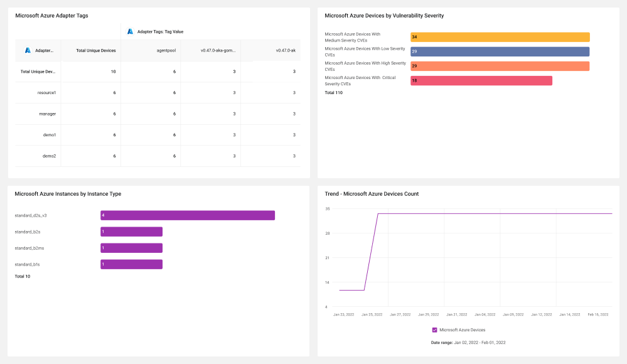Click the Trend - Microsoft Azure Devices Count title
The height and width of the screenshot is (364, 627).
point(372,193)
